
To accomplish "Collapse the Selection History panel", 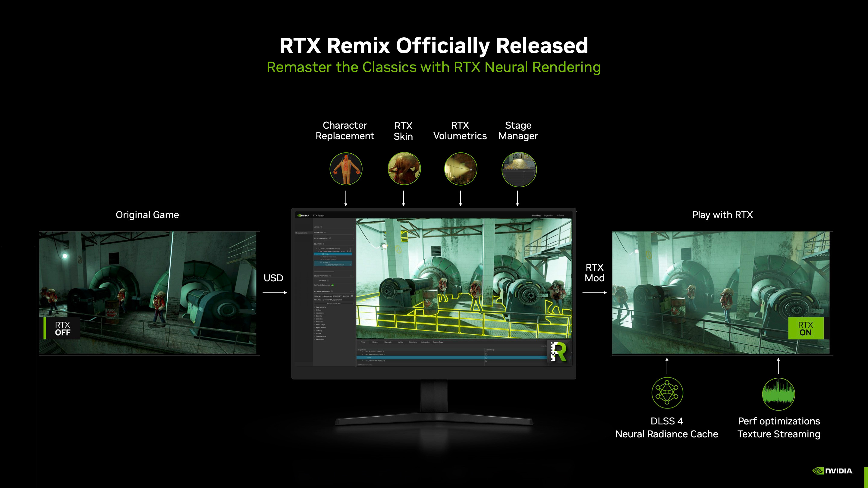I will point(353,239).
